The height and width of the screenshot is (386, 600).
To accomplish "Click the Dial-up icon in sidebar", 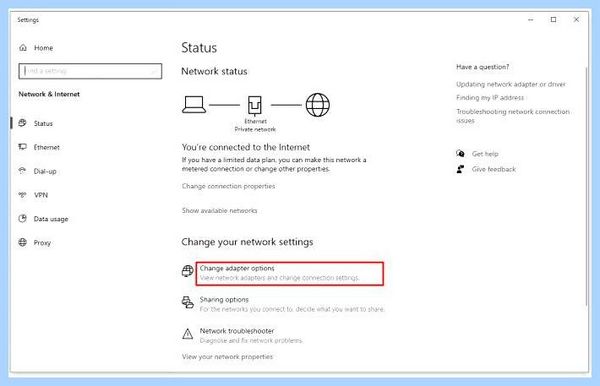I will (x=23, y=171).
